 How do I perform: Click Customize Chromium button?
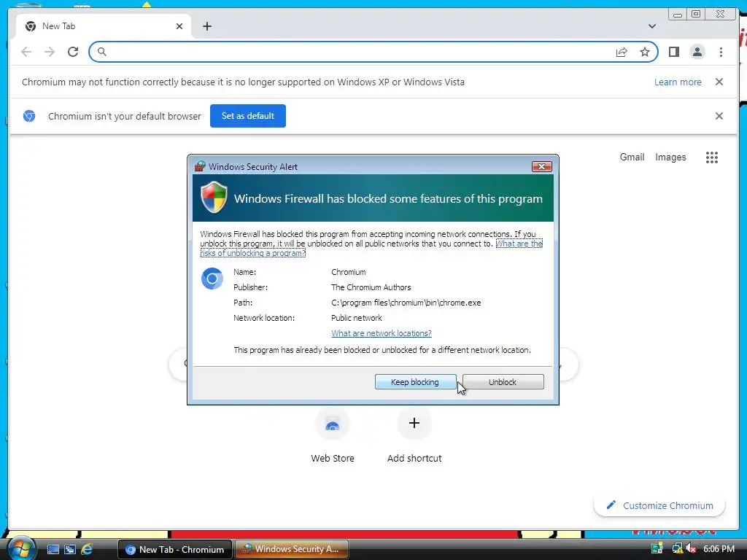click(x=659, y=506)
